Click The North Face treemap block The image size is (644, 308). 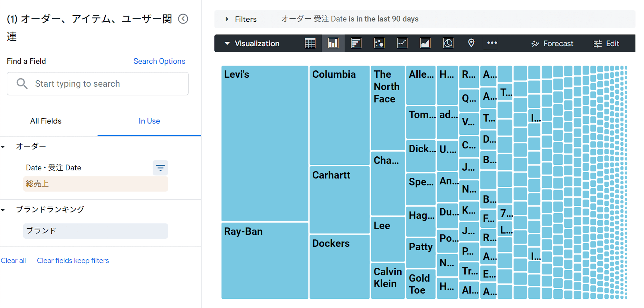point(388,108)
